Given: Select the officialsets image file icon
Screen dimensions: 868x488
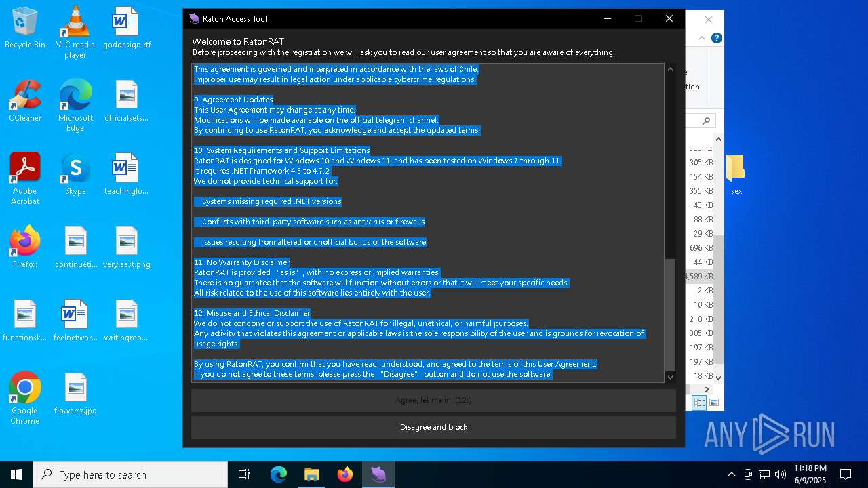Looking at the screenshot, I should (127, 102).
